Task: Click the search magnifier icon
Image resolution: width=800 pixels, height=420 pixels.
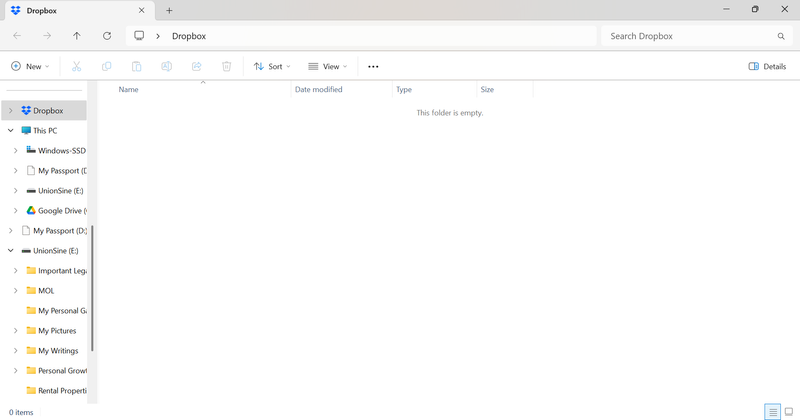Action: coord(781,36)
